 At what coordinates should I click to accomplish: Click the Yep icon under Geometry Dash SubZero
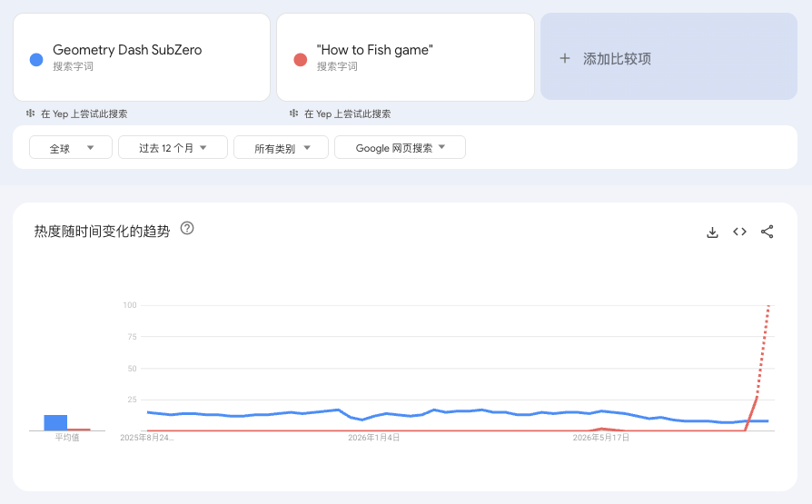click(x=31, y=113)
